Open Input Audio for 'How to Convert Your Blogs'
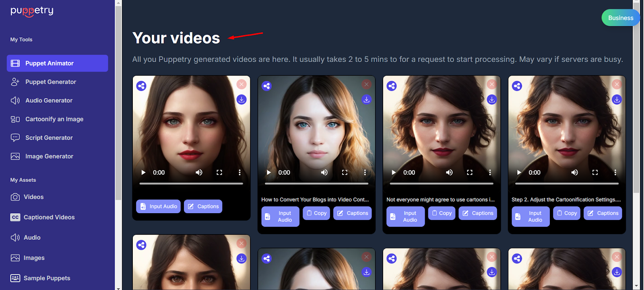Image resolution: width=644 pixels, height=290 pixels. click(280, 216)
